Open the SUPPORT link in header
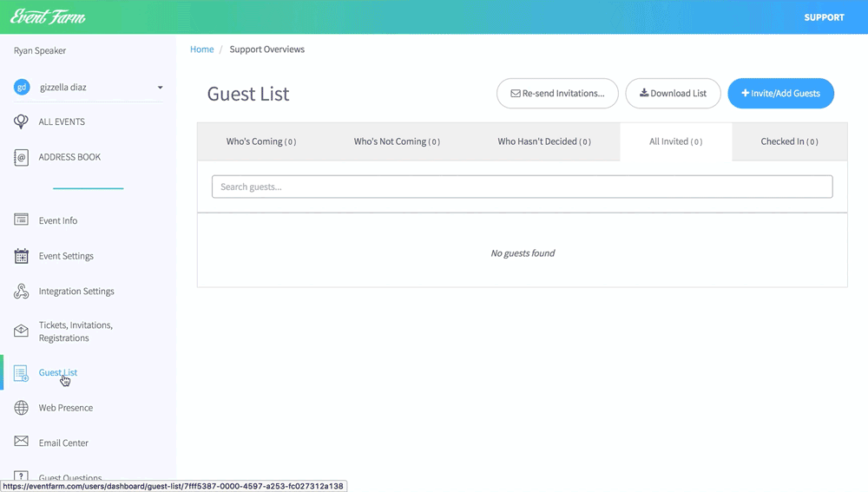 coord(824,17)
